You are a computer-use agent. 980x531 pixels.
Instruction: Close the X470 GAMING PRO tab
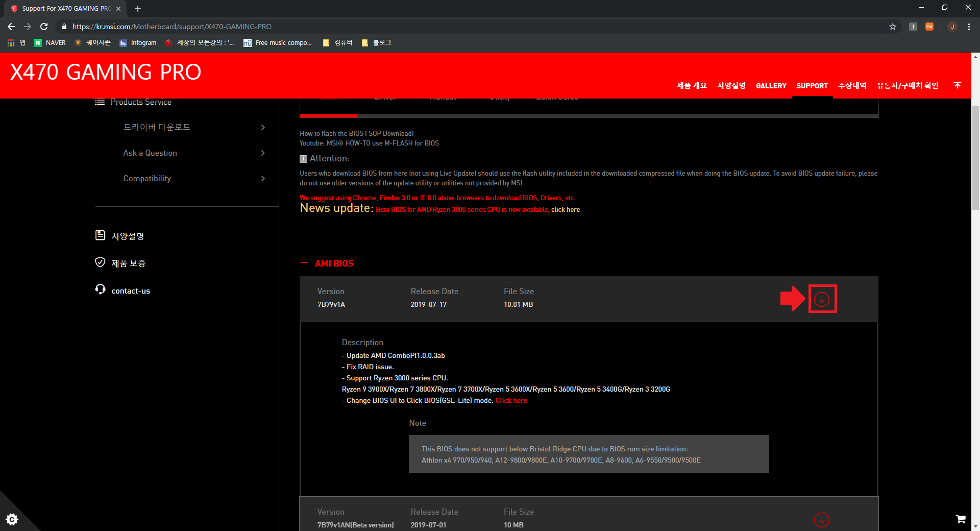[118, 9]
